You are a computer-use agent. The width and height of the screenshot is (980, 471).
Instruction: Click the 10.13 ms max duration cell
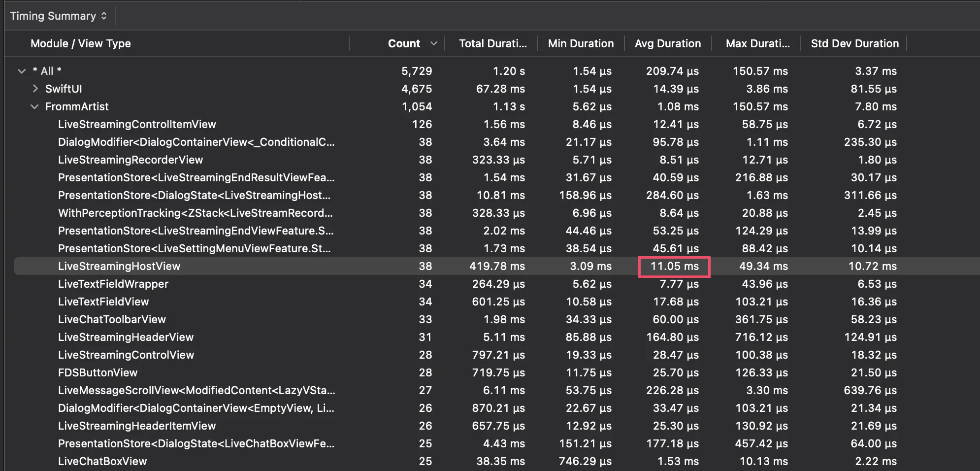click(763, 461)
